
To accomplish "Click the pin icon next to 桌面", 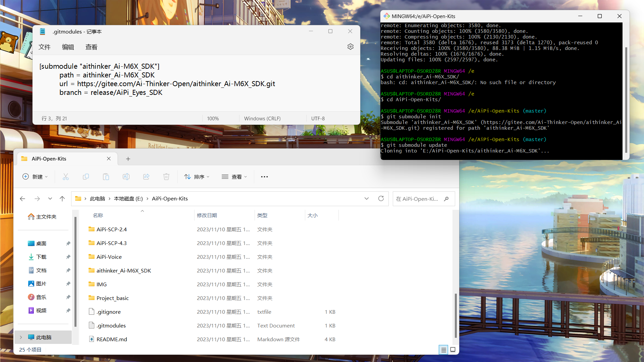I will pos(68,243).
